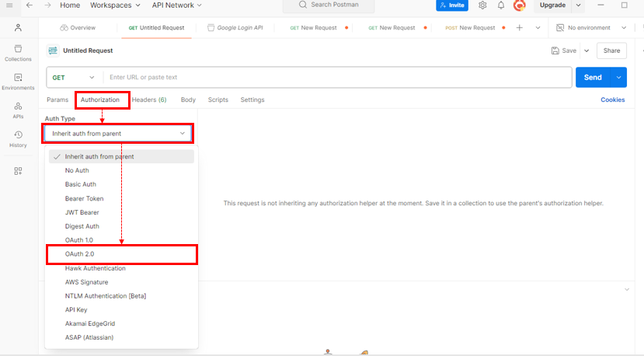Click the Upgrade button
This screenshot has height=356, width=644.
click(x=552, y=5)
